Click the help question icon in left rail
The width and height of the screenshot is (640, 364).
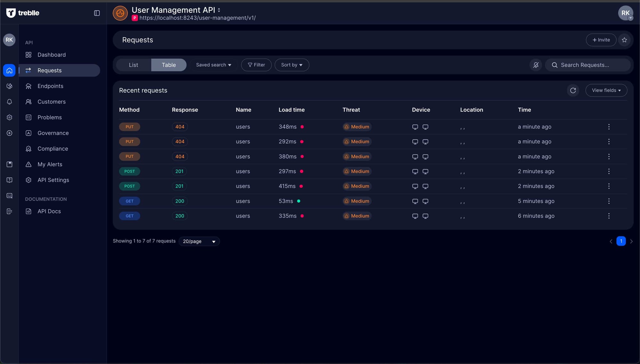(9, 180)
